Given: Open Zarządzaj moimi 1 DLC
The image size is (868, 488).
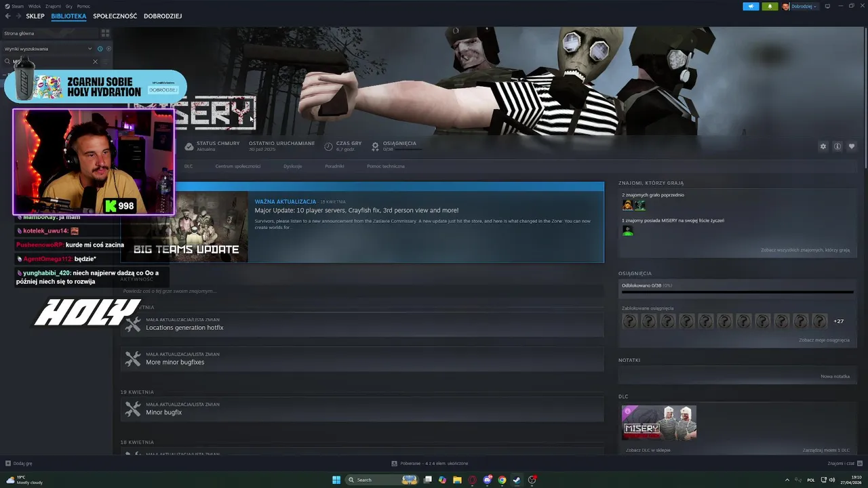Looking at the screenshot, I should point(826,450).
